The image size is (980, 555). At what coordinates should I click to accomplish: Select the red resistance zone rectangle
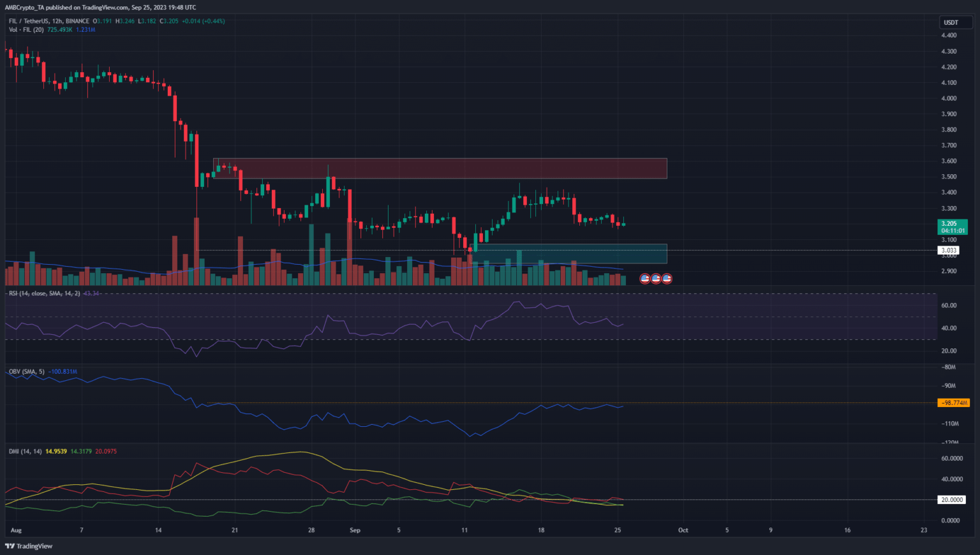pos(440,168)
